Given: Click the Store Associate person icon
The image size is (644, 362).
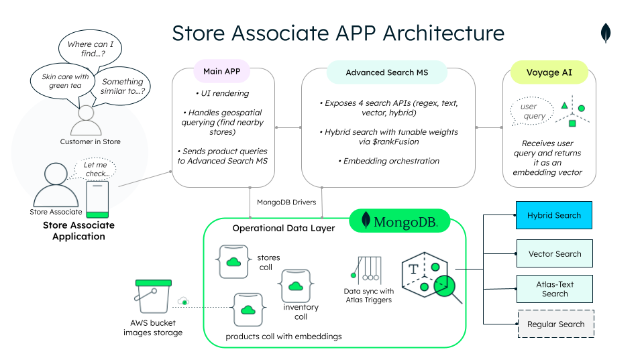Looking at the screenshot, I should pyautogui.click(x=56, y=185).
